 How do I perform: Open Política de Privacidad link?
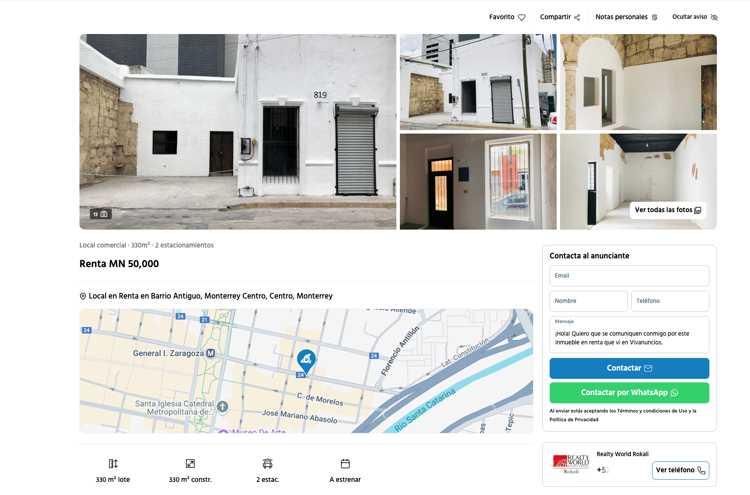(x=574, y=419)
